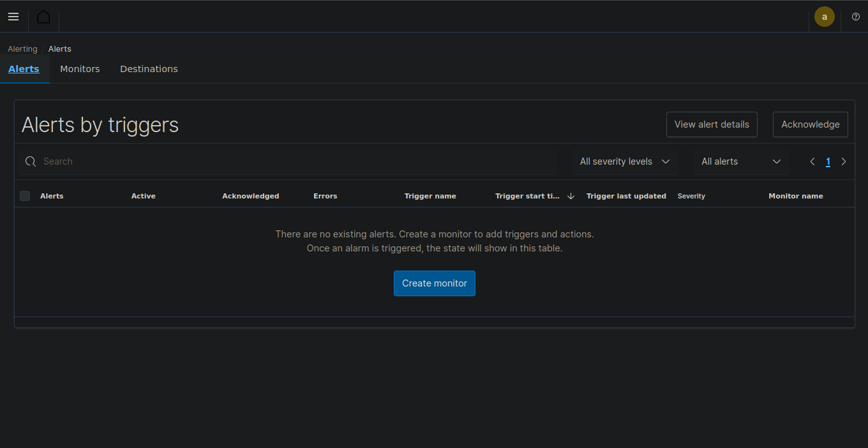Switch to the Monitors tab

pyautogui.click(x=80, y=69)
